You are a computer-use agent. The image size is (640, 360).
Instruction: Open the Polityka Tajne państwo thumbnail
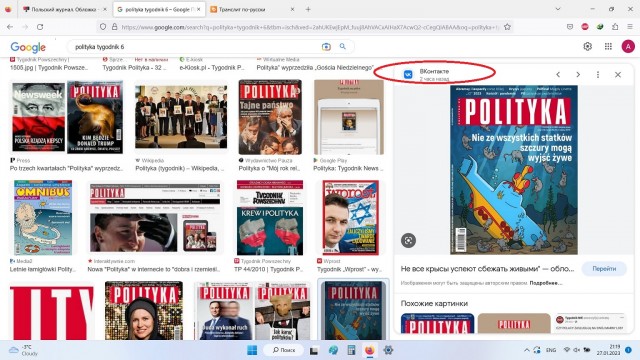pos(270,117)
